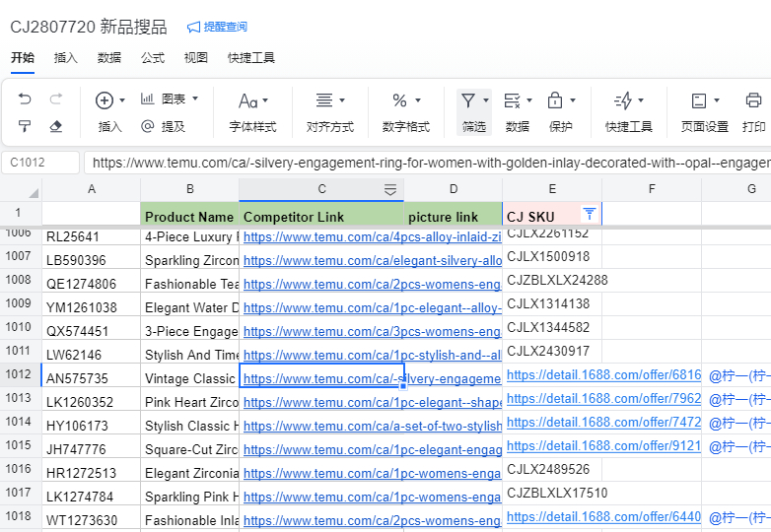The width and height of the screenshot is (771, 532).
Task: Click the 保护 lock icon
Action: (x=555, y=100)
